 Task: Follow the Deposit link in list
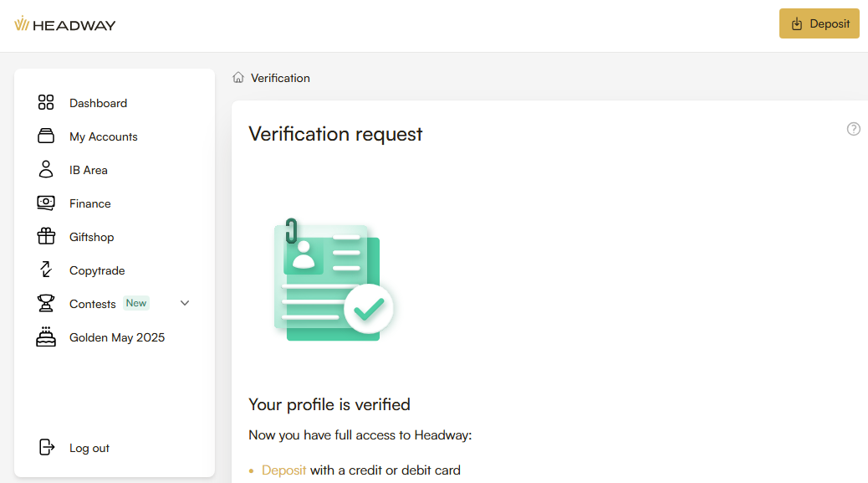283,470
